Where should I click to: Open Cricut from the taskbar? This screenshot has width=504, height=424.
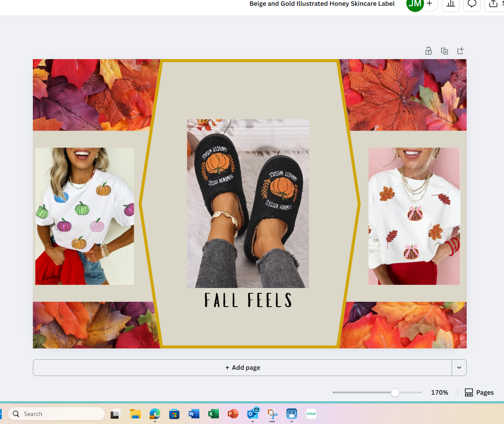[311, 414]
